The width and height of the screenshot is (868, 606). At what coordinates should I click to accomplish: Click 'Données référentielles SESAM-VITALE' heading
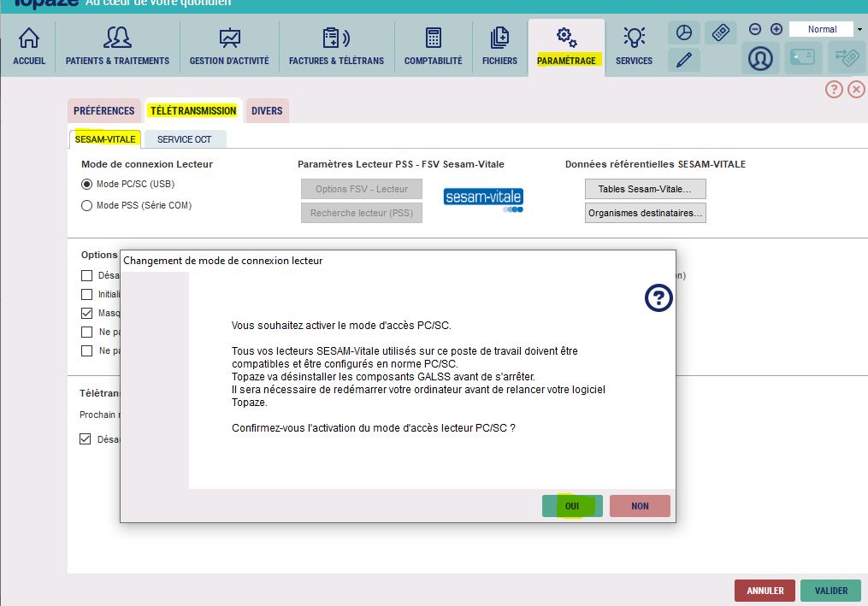point(655,164)
